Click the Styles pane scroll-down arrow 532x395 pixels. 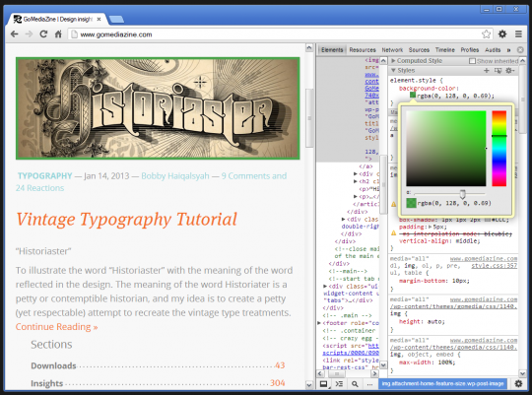point(522,373)
